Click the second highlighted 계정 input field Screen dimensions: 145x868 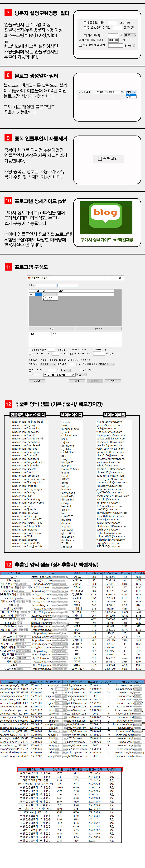coord(68,285)
